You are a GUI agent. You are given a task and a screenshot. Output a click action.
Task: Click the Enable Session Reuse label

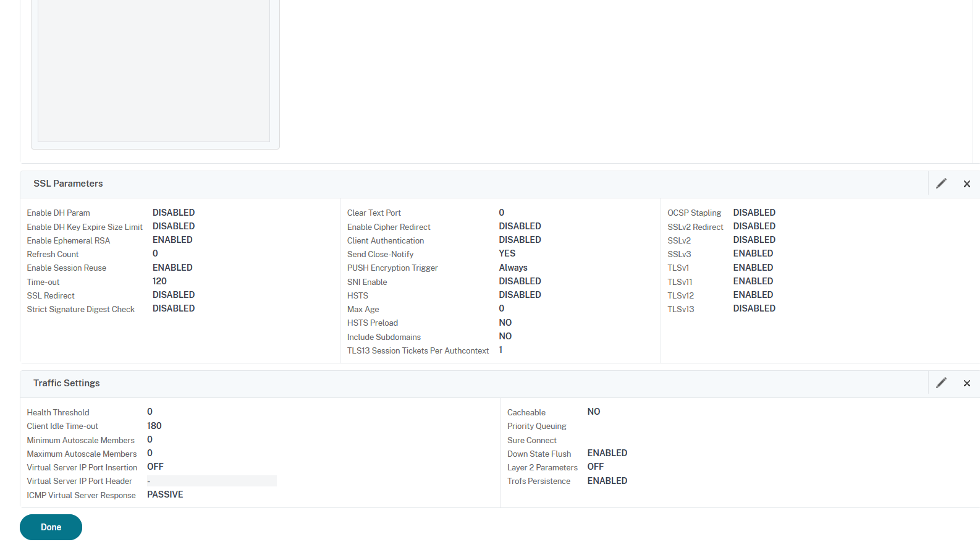(67, 268)
